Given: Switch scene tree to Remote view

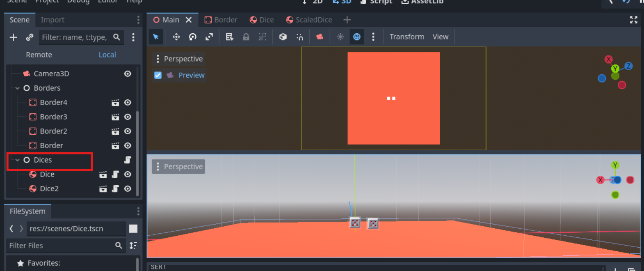Looking at the screenshot, I should pos(39,55).
